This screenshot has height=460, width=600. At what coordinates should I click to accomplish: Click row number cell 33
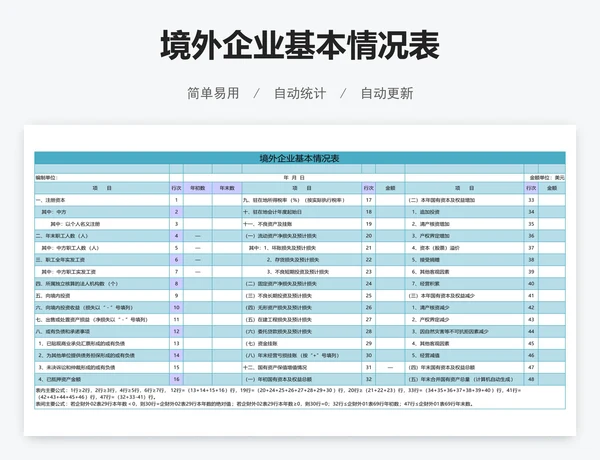pos(531,200)
